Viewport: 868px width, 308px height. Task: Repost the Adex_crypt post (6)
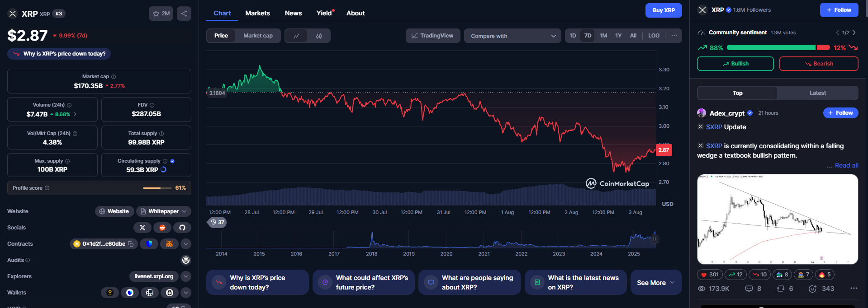(x=785, y=289)
